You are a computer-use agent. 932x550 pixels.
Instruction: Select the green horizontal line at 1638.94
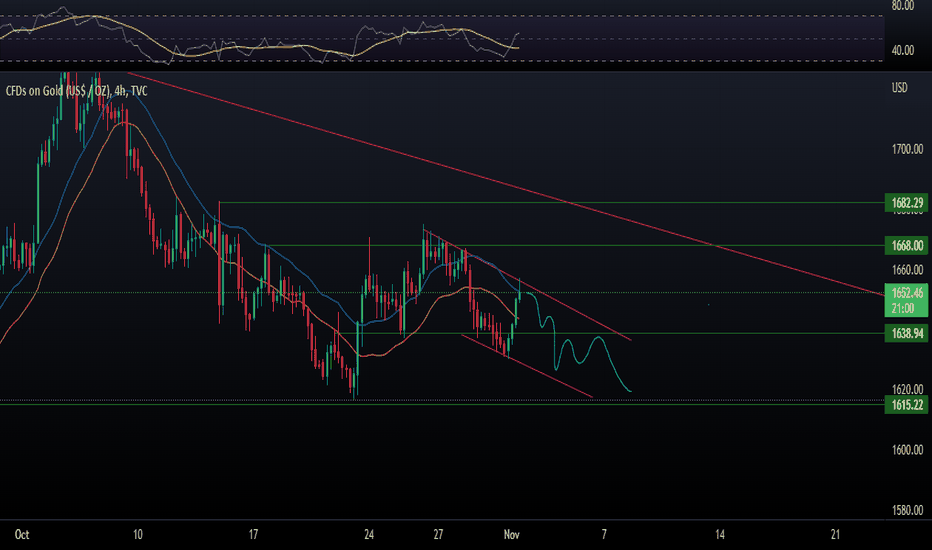(x=612, y=334)
